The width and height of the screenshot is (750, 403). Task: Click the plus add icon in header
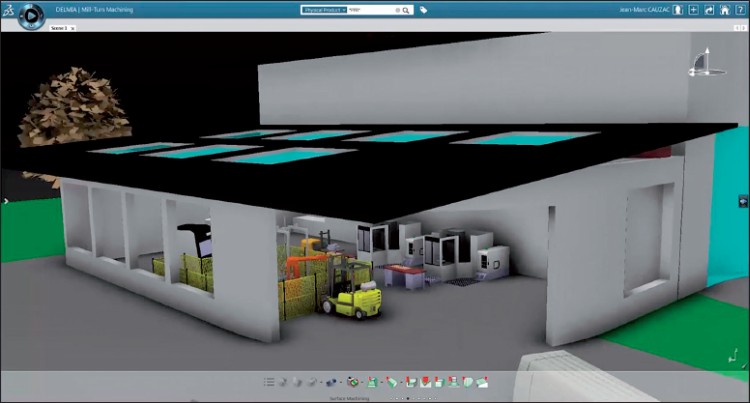tap(693, 10)
